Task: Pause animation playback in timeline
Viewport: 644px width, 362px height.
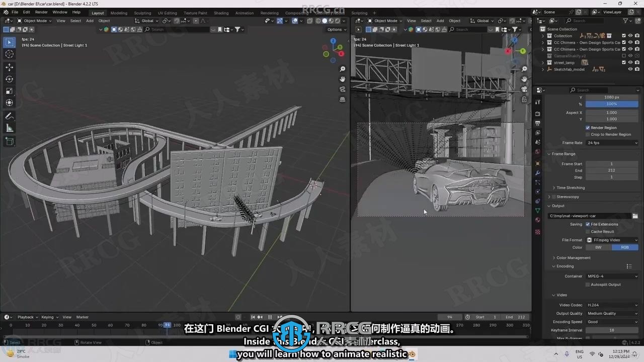Action: pos(270,317)
